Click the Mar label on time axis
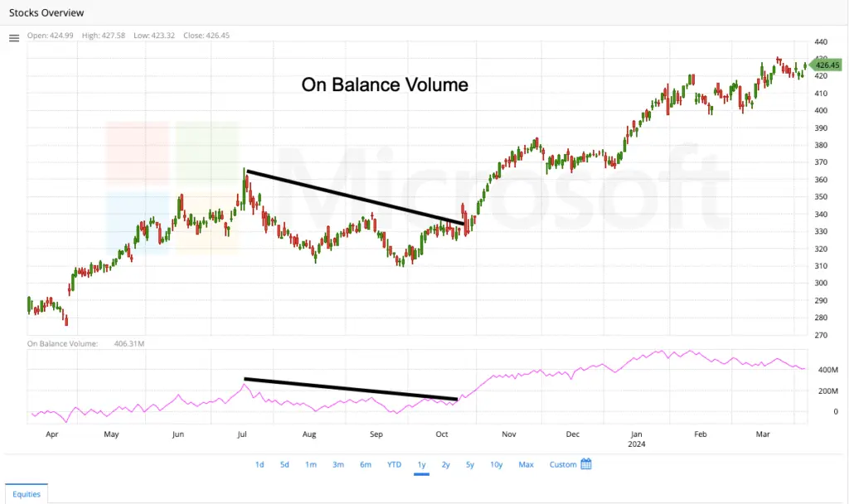This screenshot has width=849, height=504. (x=763, y=434)
